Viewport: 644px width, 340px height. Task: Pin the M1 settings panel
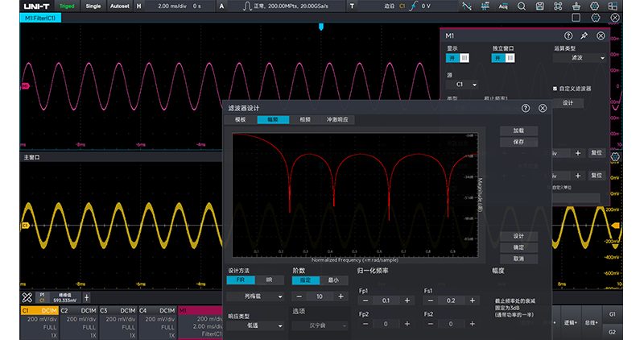pyautogui.click(x=584, y=35)
